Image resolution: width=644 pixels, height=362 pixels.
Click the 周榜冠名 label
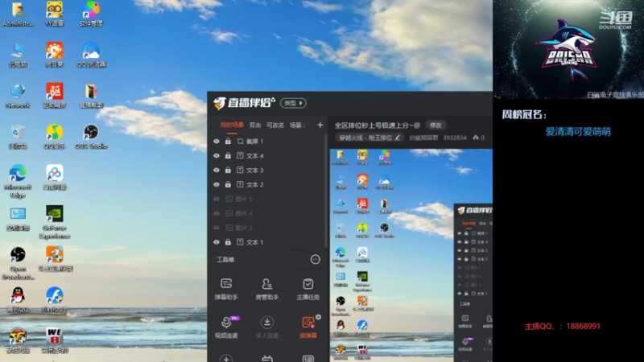524,114
